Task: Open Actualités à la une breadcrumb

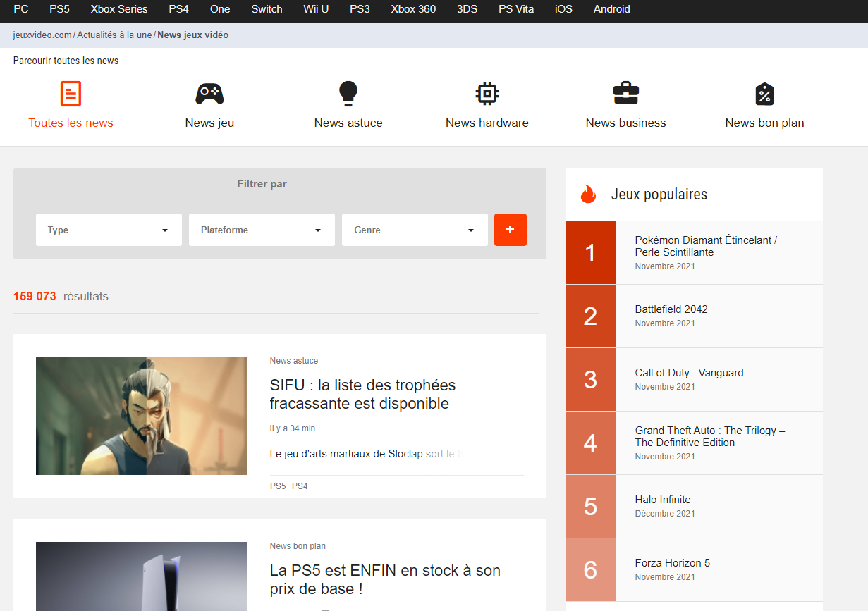Action: (114, 35)
